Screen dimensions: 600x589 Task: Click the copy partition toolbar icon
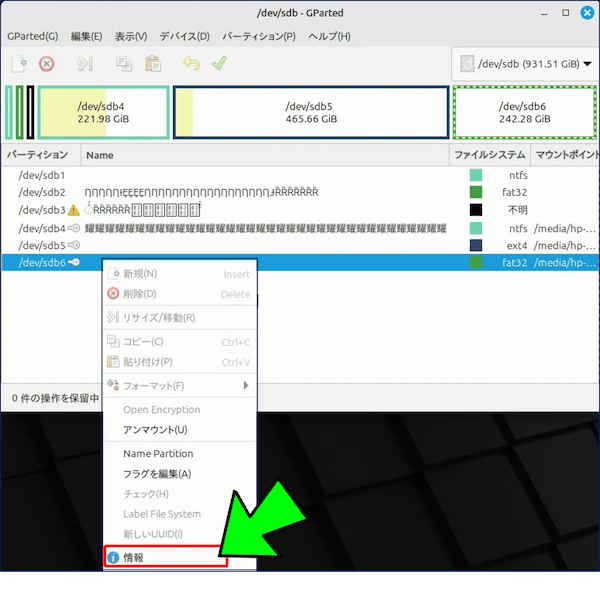(x=124, y=63)
